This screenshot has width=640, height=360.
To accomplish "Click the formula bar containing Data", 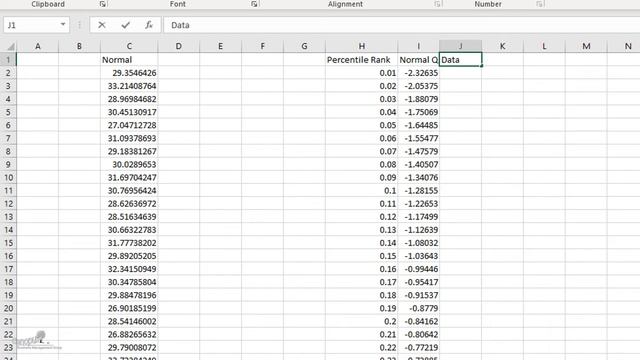I will 402,25.
